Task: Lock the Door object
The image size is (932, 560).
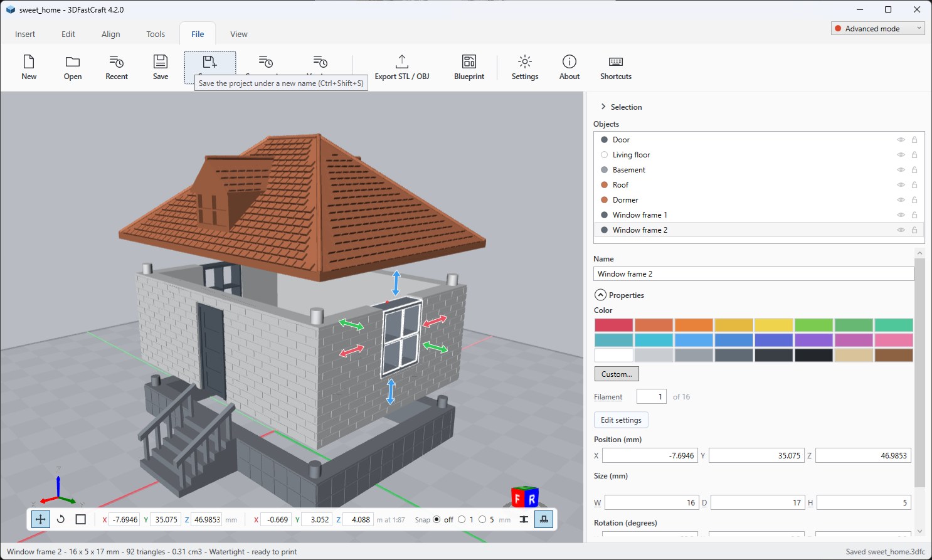Action: (914, 140)
